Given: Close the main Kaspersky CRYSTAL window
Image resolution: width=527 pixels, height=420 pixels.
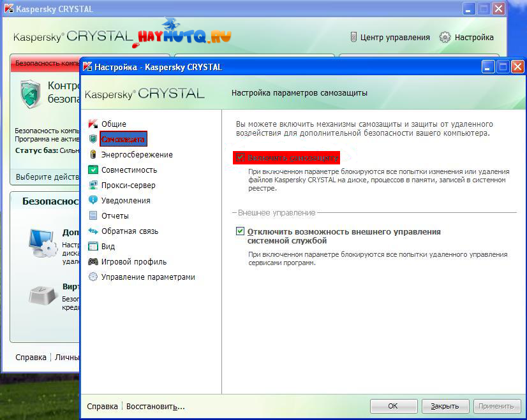Looking at the screenshot, I should pos(498,9).
